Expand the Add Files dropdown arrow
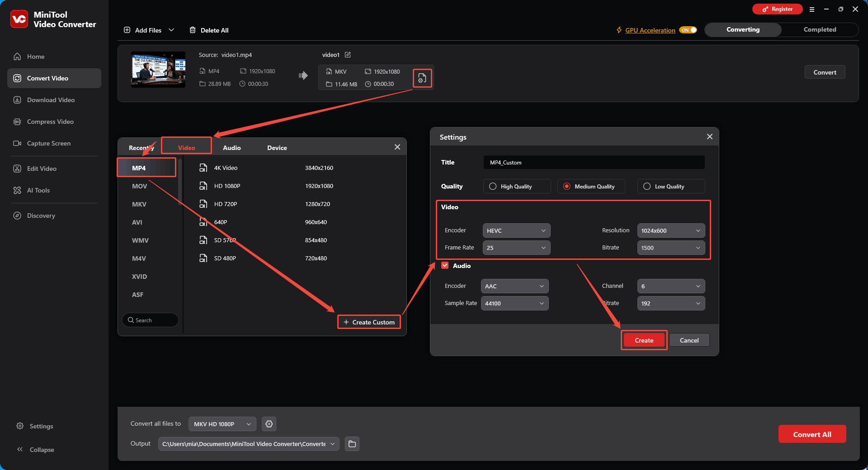Image resolution: width=868 pixels, height=470 pixels. (171, 30)
